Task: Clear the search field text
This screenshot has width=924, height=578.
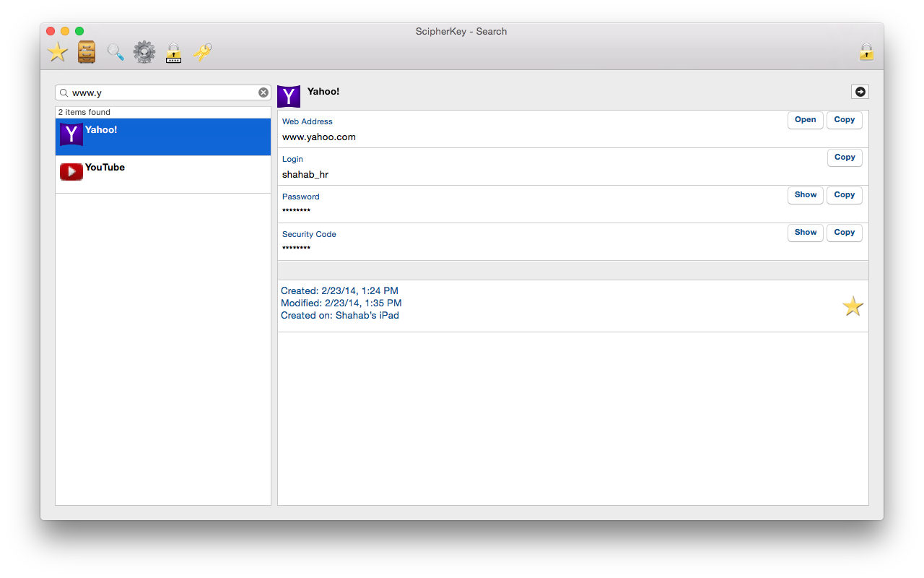Action: [x=263, y=92]
